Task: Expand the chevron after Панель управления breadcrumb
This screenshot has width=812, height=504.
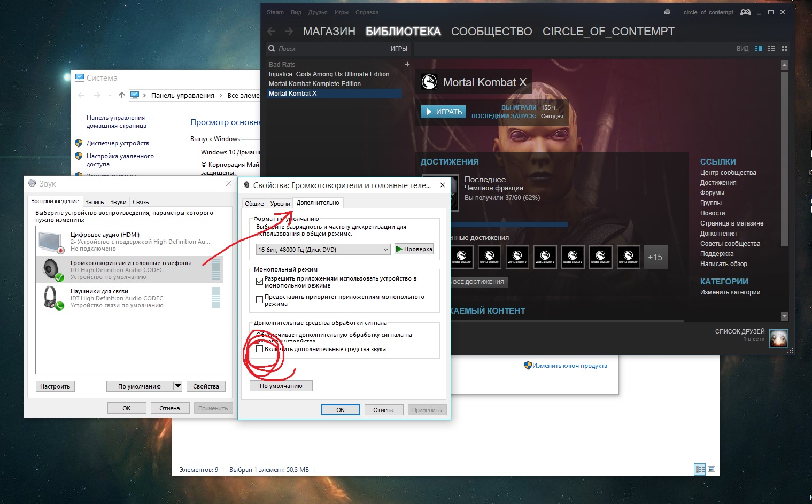Action: coord(221,96)
